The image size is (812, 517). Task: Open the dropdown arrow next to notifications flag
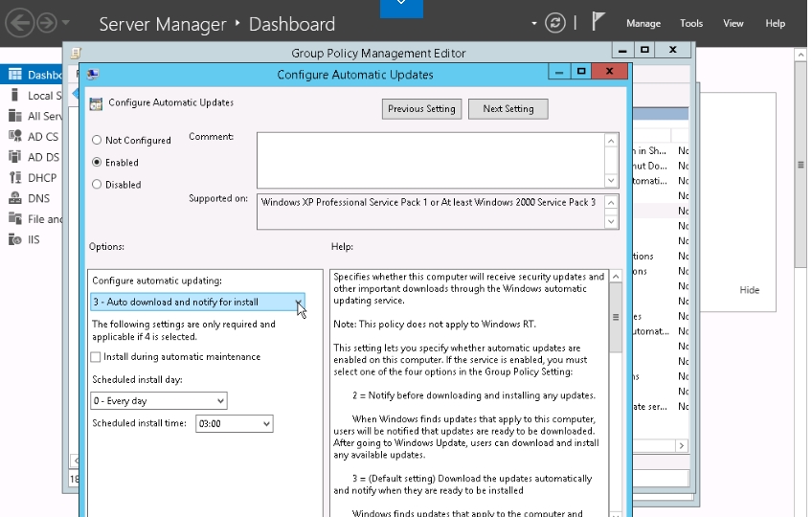point(534,23)
